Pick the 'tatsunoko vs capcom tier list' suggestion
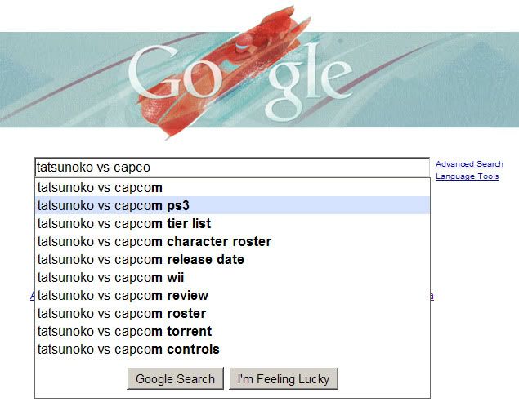Image resolution: width=519 pixels, height=420 pixels. point(124,223)
